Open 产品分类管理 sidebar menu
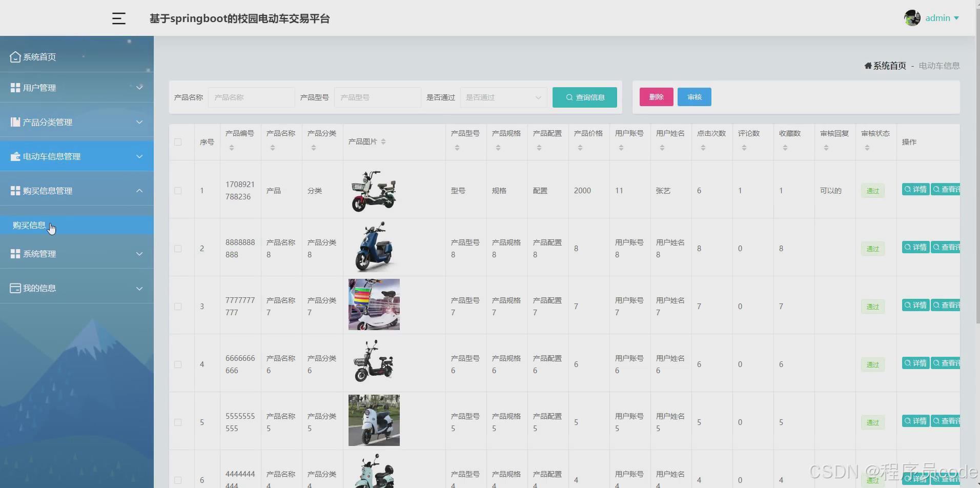The width and height of the screenshot is (980, 488). [77, 122]
